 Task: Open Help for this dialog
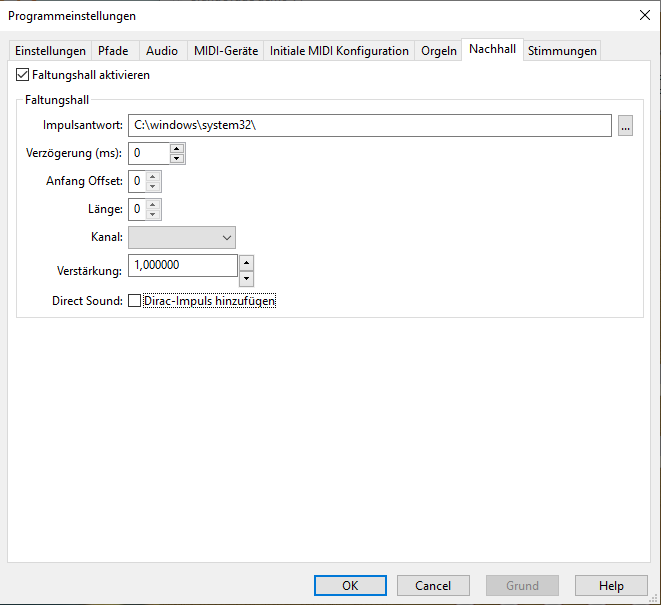coord(611,586)
